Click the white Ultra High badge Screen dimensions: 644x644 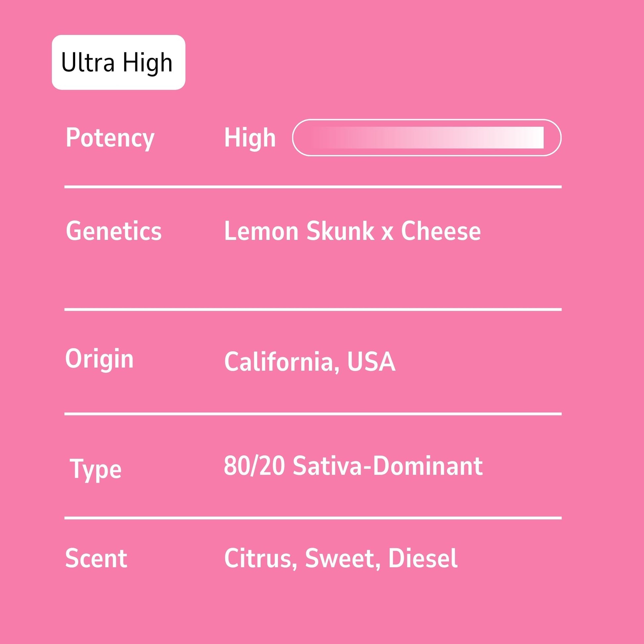(118, 62)
